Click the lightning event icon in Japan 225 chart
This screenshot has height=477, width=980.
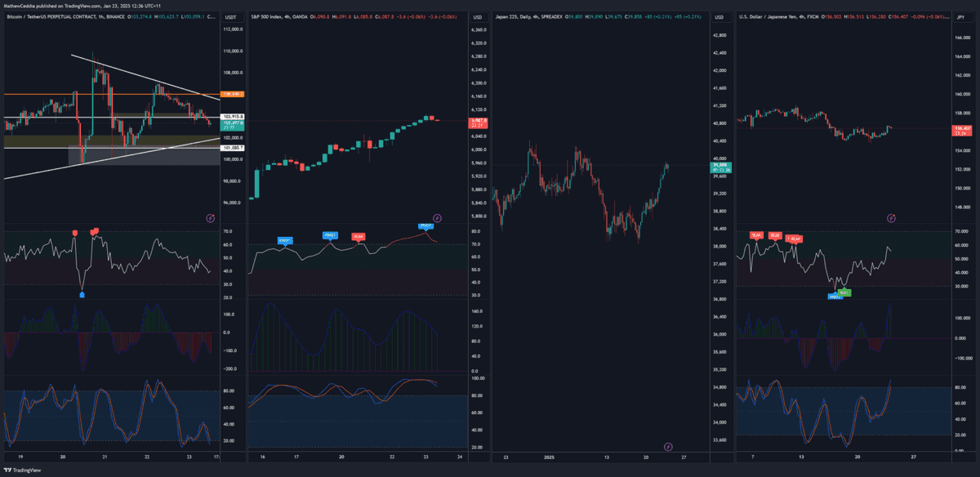click(x=668, y=447)
